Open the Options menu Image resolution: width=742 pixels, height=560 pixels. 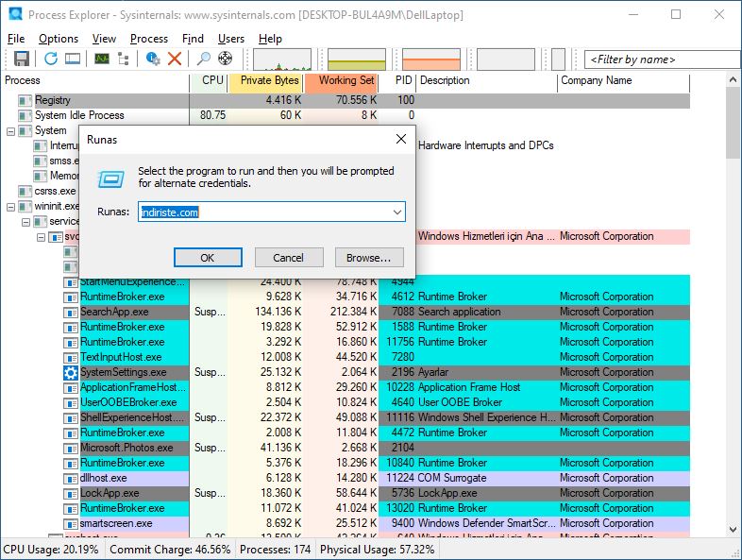coord(59,39)
